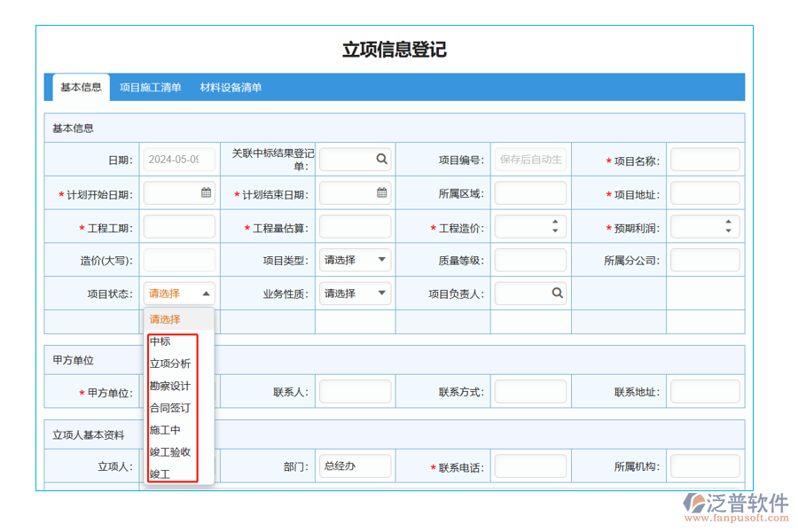Collapse the 项目状态 dropdown list
This screenshot has width=798, height=532.
[x=206, y=293]
